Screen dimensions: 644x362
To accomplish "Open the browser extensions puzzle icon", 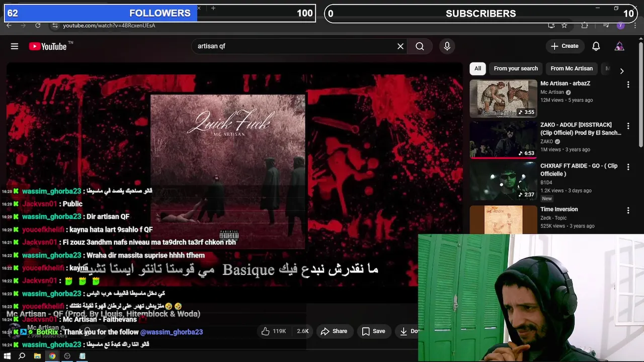I will coord(584,25).
